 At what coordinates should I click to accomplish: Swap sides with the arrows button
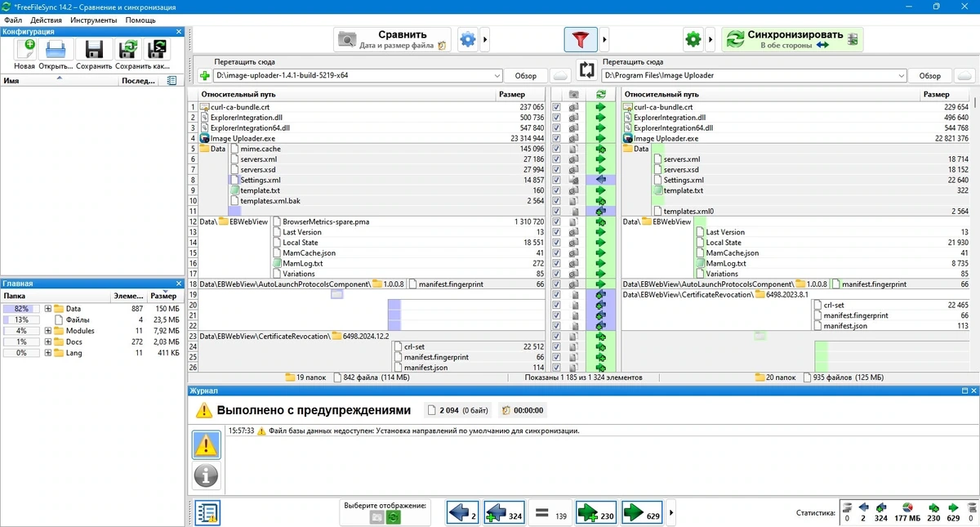tap(586, 70)
